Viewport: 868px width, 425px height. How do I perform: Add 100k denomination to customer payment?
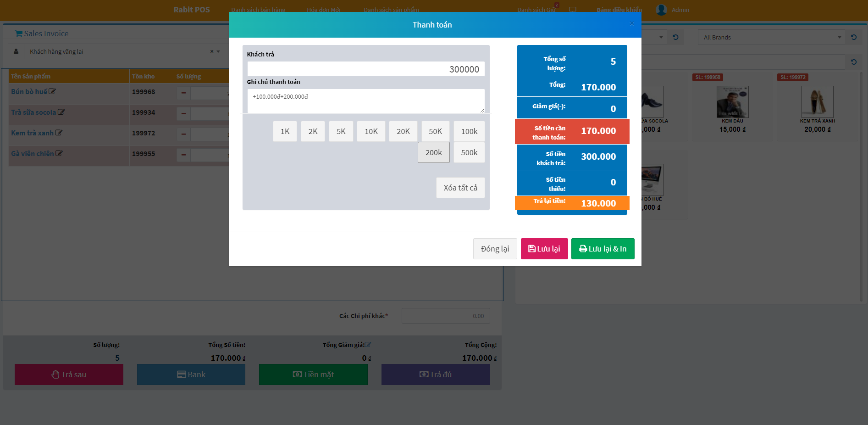click(469, 131)
